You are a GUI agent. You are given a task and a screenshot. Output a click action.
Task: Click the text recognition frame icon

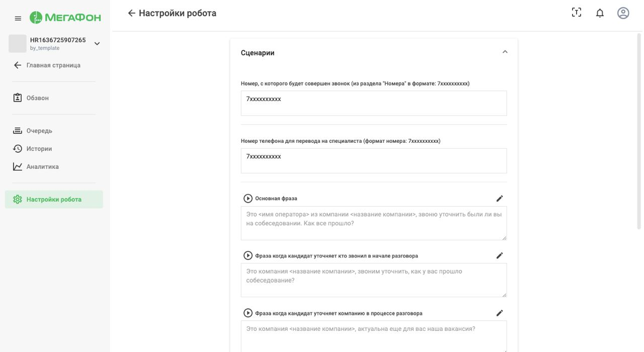tap(577, 13)
